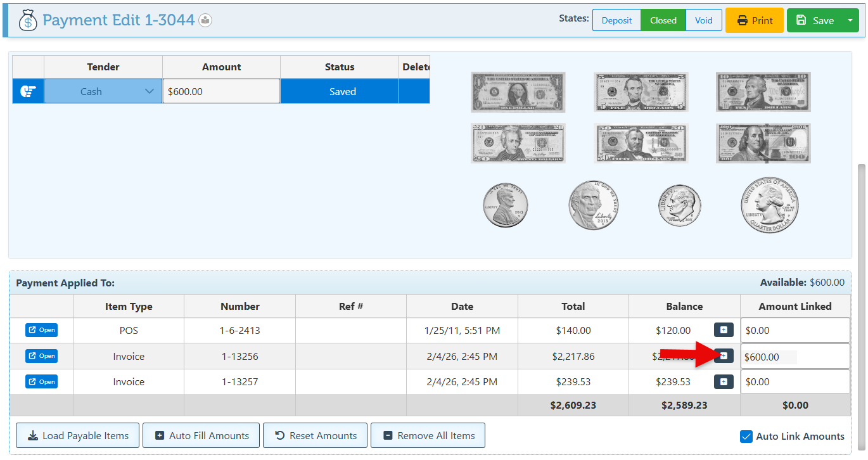The width and height of the screenshot is (868, 460).
Task: Click the plus icon in POS balance row
Action: 724,330
